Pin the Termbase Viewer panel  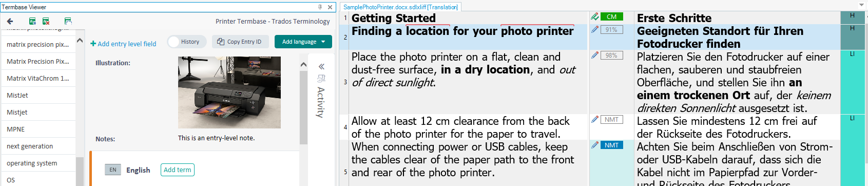[x=320, y=7]
